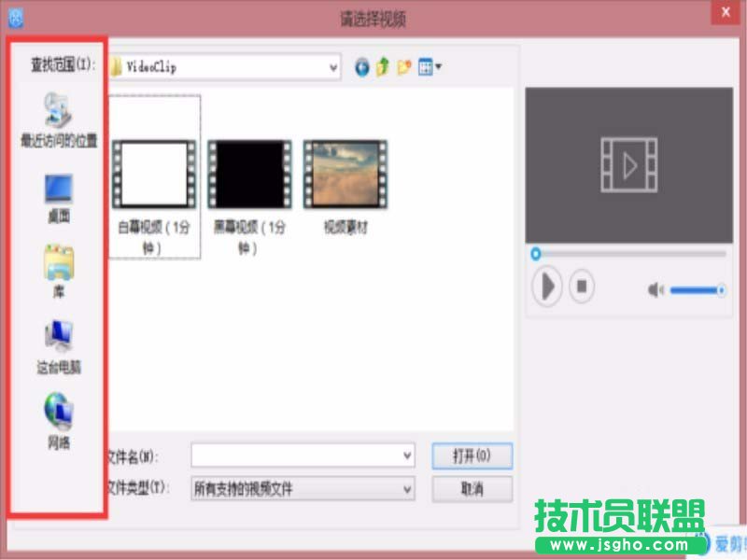
Task: Go up one folder level
Action: pos(381,67)
